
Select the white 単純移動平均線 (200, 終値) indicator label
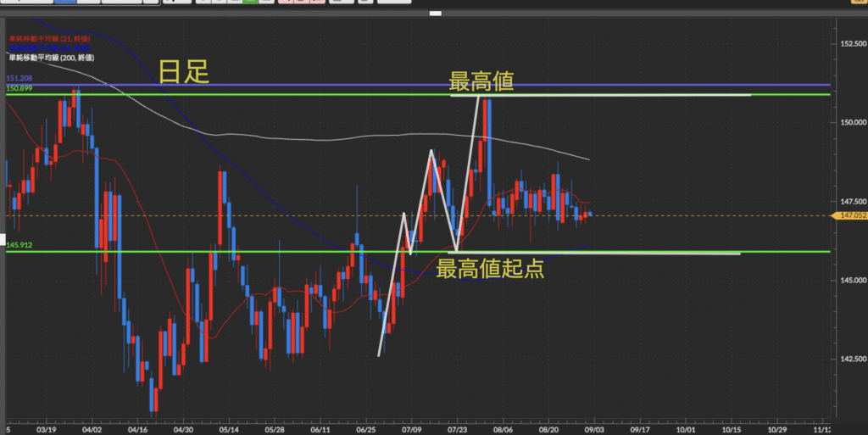(52, 58)
